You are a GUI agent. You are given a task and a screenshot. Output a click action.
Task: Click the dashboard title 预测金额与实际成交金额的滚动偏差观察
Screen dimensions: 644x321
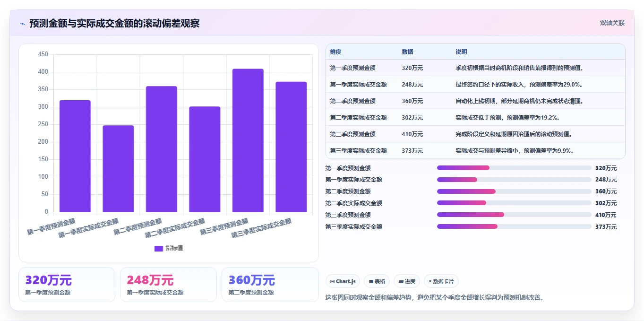coord(114,24)
